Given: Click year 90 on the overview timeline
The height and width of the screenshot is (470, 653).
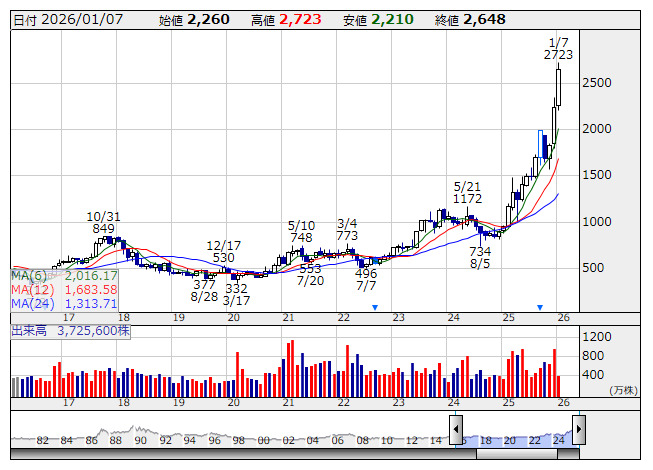Looking at the screenshot, I should pos(140,440).
